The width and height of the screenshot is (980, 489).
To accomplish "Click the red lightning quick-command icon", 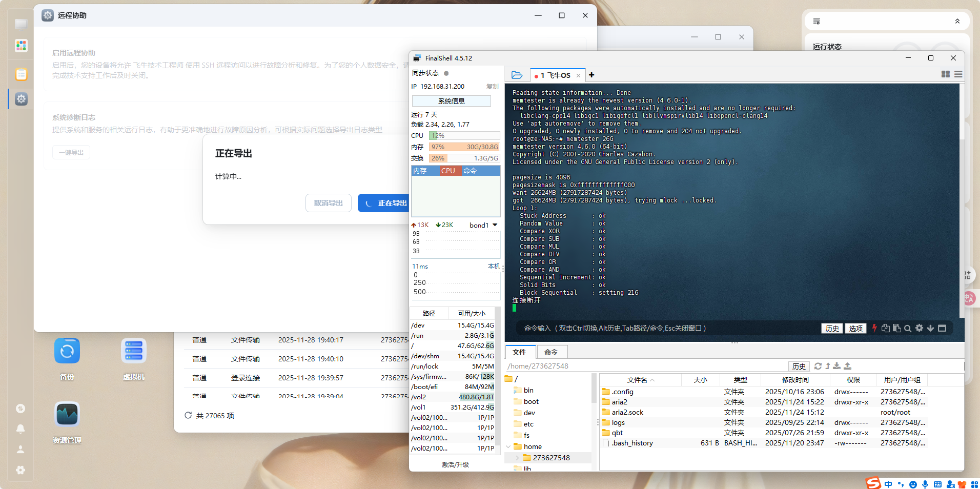I will (x=874, y=328).
